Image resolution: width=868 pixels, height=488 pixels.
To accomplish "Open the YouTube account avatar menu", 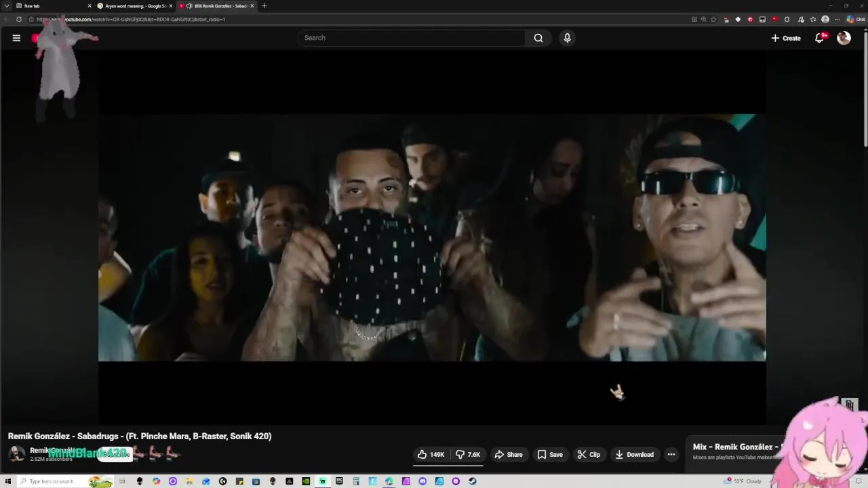I will coord(844,38).
